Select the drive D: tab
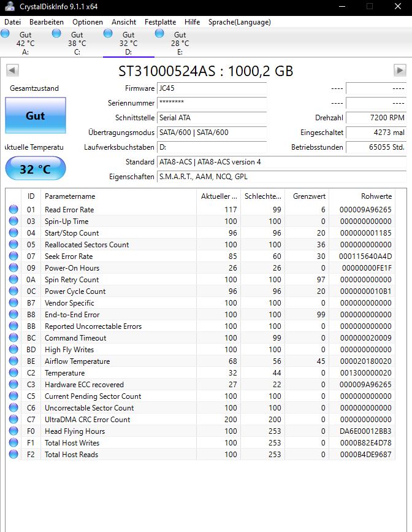Viewport: 412px width, 532px height. 129,43
